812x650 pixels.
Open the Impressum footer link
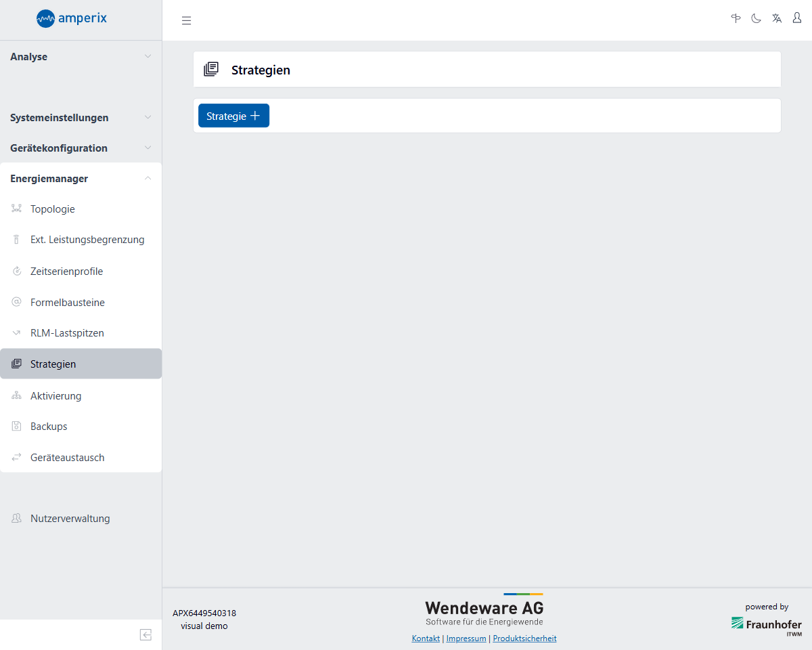coord(466,638)
